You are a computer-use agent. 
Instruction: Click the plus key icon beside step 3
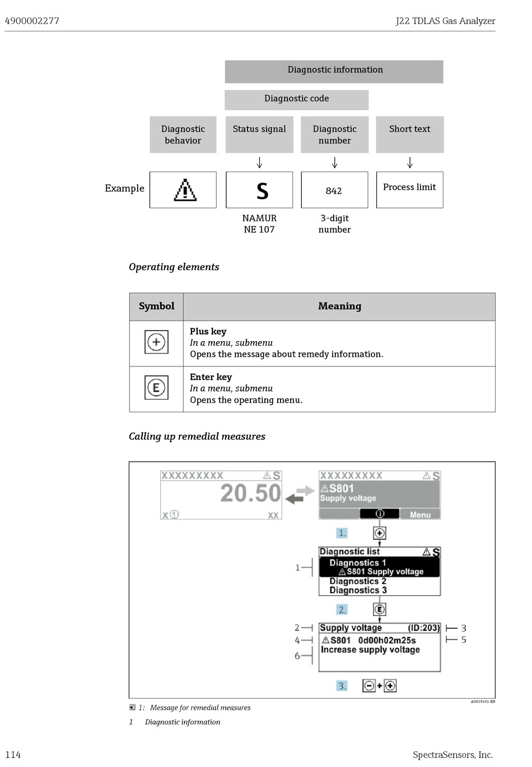(390, 685)
